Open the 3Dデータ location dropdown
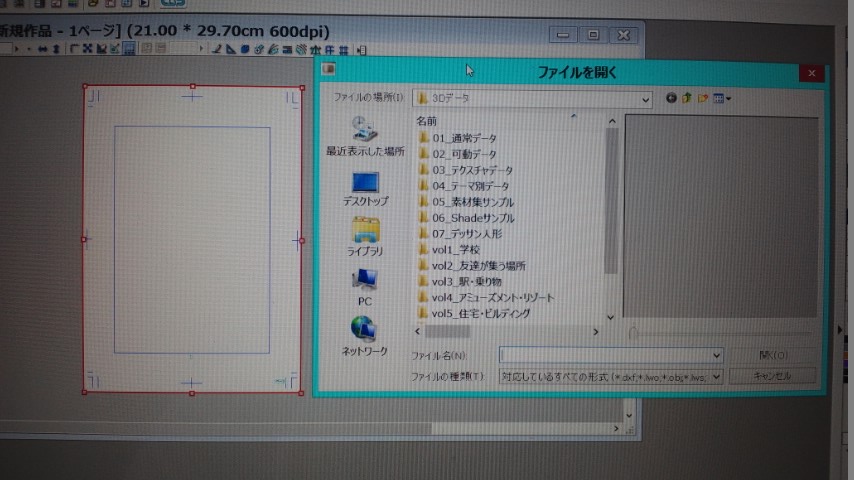This screenshot has width=854, height=480. pos(645,100)
